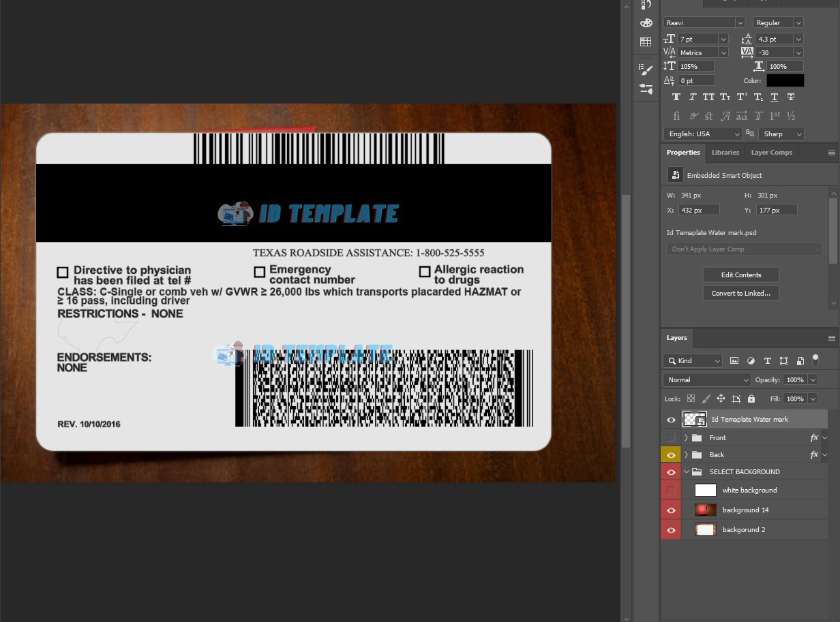
Task: Open the Sharp anti-aliasing dropdown
Action: tap(782, 134)
